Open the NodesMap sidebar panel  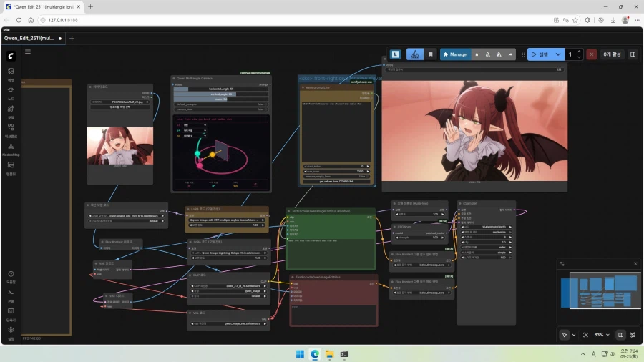click(x=11, y=148)
